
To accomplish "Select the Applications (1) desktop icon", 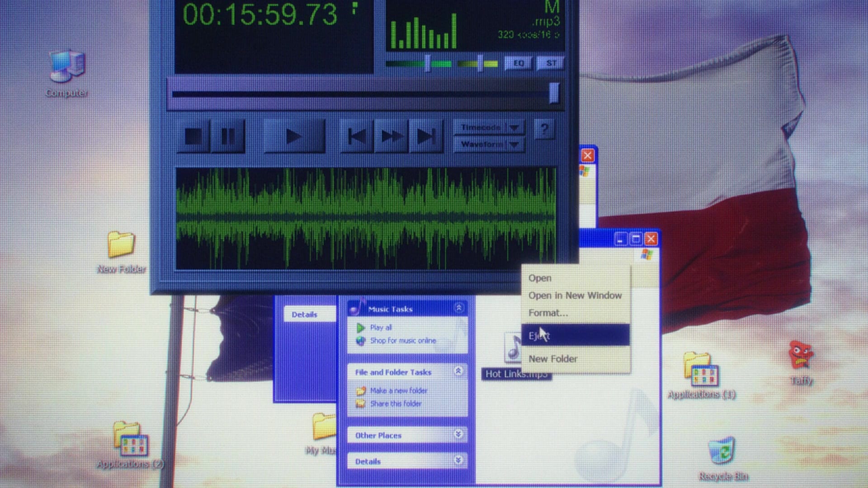I will (x=702, y=375).
